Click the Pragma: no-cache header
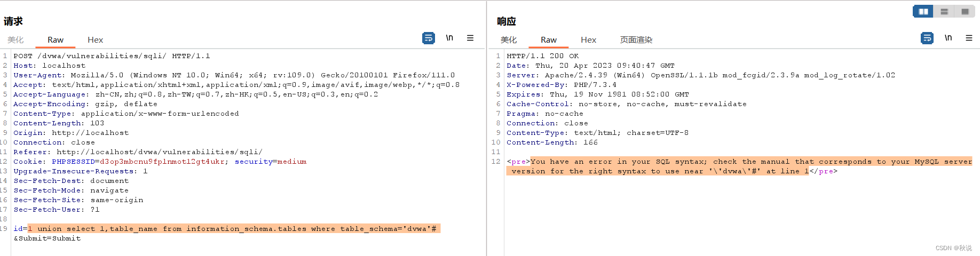 pos(545,114)
